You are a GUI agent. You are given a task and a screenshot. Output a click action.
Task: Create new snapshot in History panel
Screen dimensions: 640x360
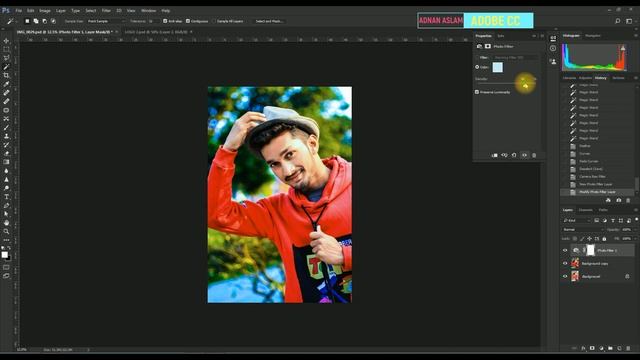619,200
